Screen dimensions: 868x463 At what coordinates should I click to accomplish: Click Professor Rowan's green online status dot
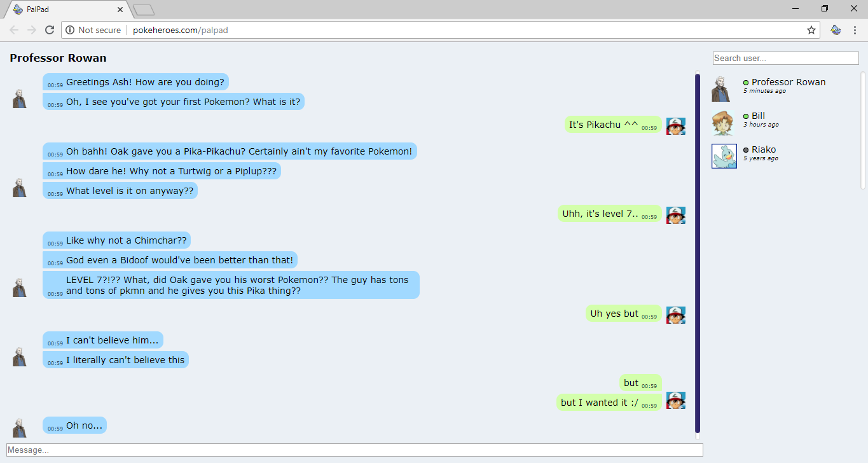746,83
